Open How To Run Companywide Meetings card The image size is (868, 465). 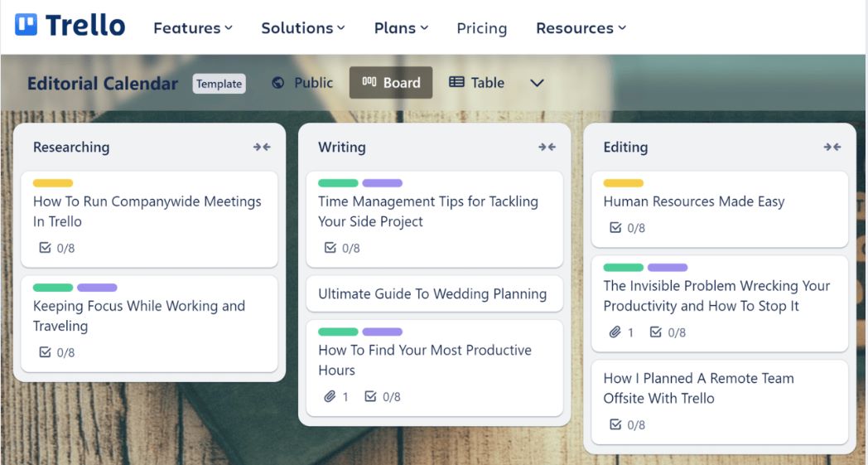(x=149, y=220)
